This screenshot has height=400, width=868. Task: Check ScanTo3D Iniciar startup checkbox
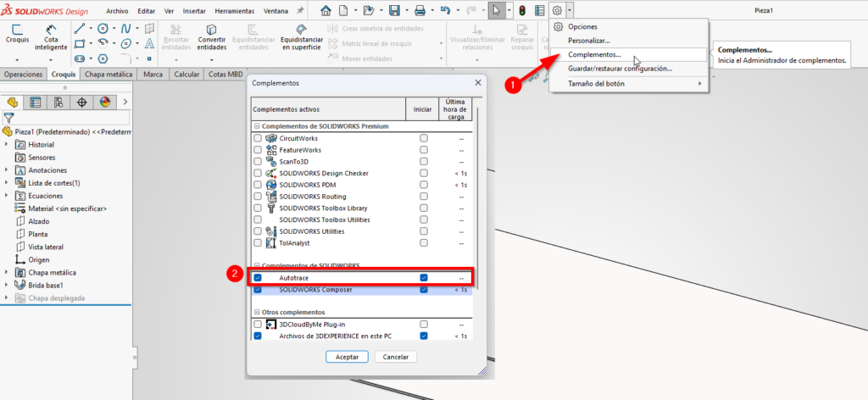424,162
